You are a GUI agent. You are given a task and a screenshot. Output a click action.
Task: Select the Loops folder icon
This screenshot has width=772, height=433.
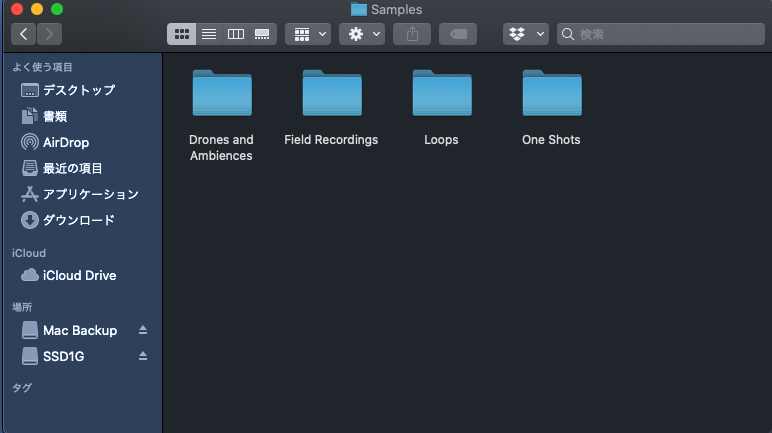[442, 93]
